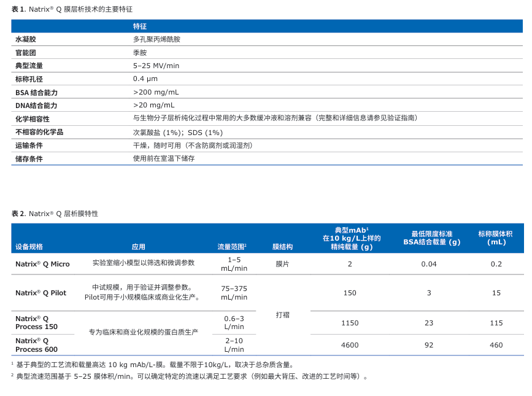
Task: Select the 75–375 mL/min flow range cell
Action: [234, 293]
